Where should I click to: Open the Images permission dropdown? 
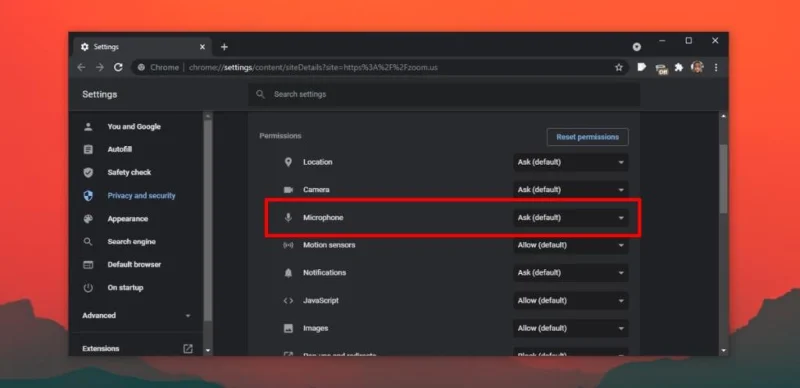[x=571, y=328]
